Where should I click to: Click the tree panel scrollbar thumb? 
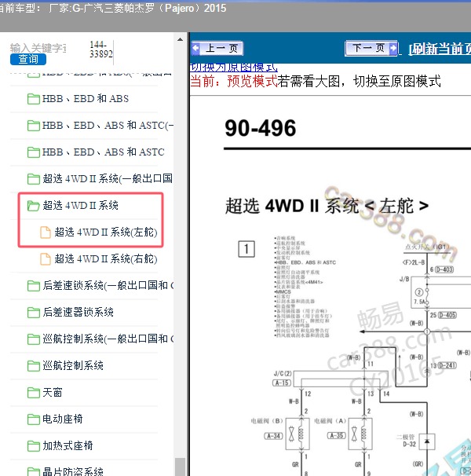[180, 467]
